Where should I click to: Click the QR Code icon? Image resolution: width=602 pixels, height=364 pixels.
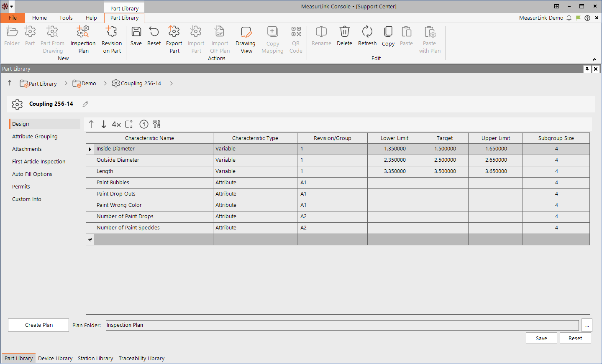coord(296,32)
